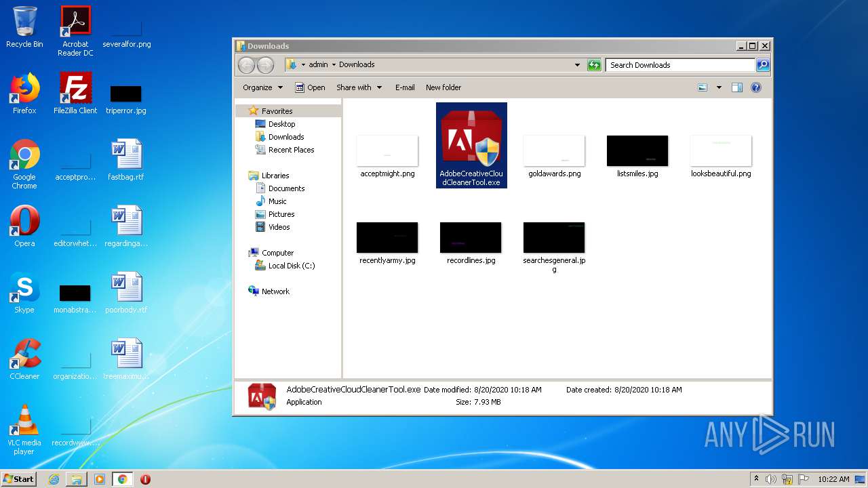This screenshot has width=868, height=488.
Task: Open Explorer Help question-mark icon
Action: coord(756,87)
